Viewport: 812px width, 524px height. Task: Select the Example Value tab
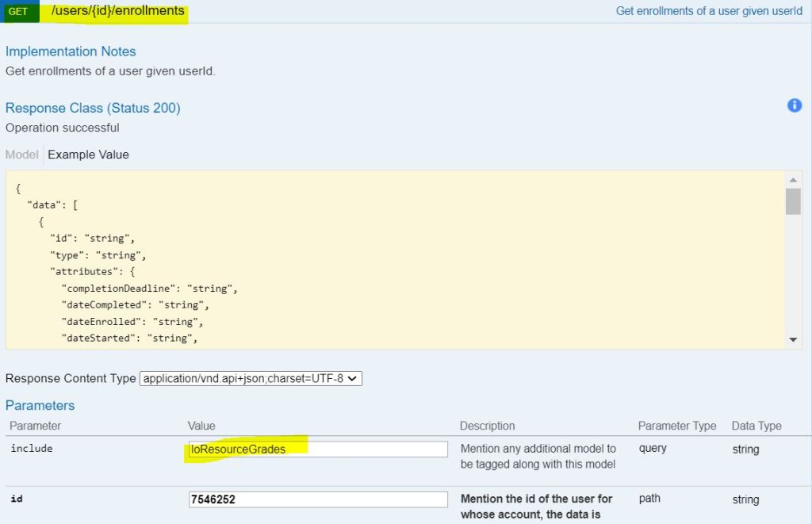(x=88, y=155)
